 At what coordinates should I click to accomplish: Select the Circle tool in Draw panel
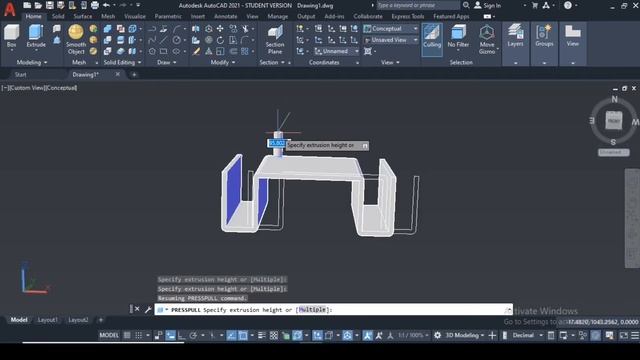[x=176, y=40]
